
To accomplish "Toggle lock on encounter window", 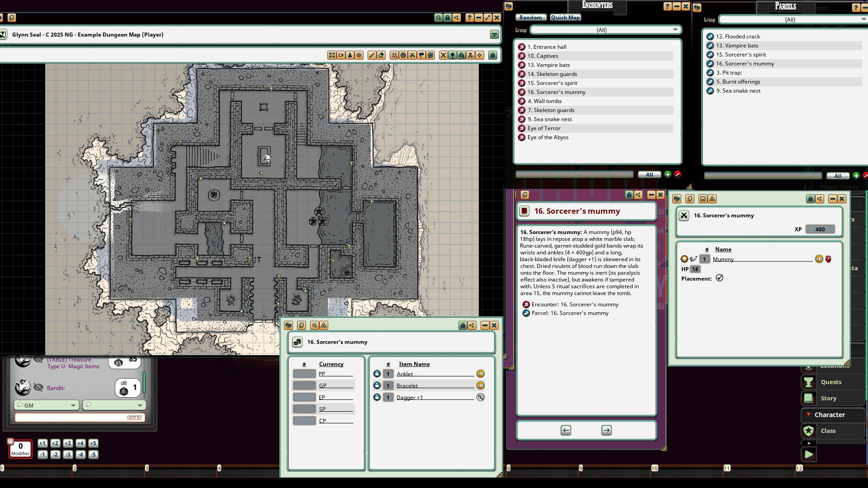I will (810, 199).
